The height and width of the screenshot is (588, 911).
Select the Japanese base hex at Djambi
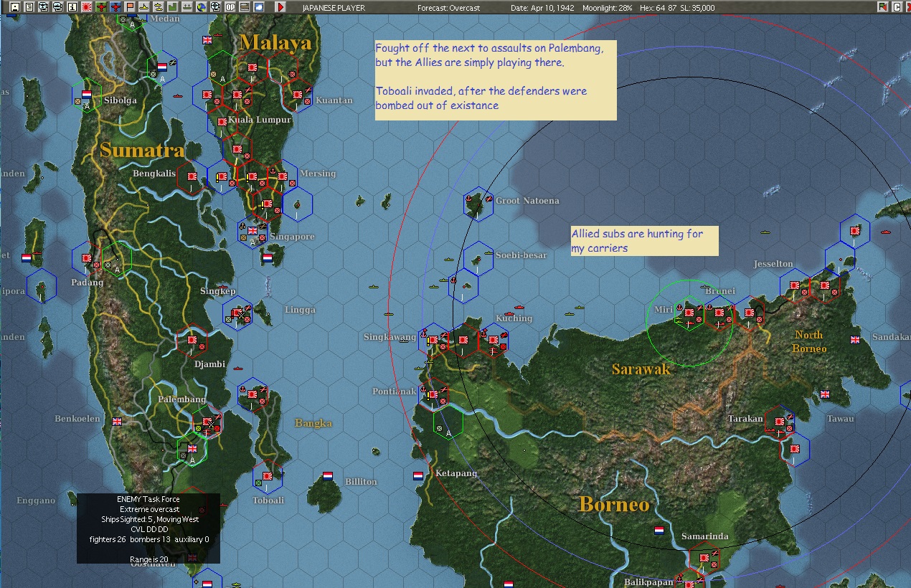click(192, 341)
